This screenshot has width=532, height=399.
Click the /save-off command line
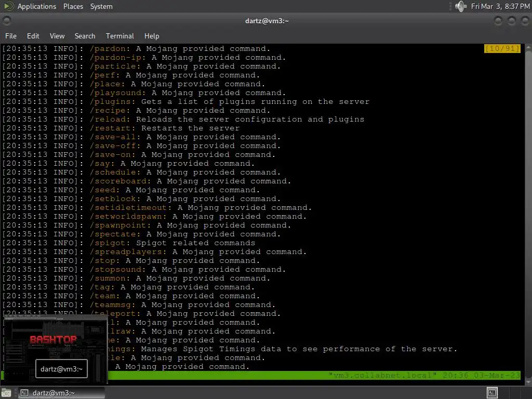[x=141, y=145]
